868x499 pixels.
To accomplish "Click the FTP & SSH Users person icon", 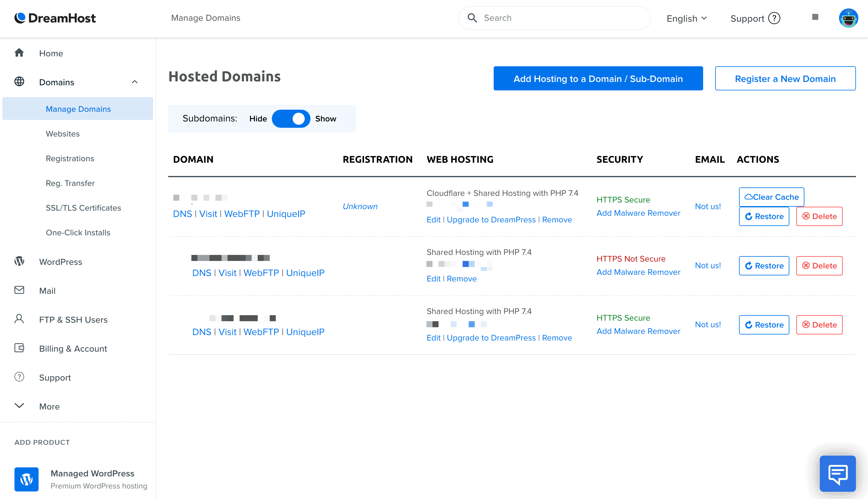I will click(19, 319).
